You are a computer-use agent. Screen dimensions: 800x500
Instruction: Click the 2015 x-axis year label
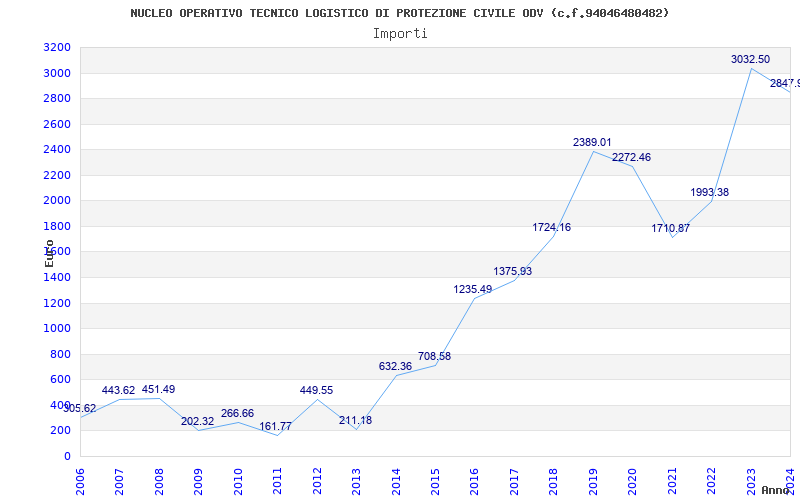click(x=435, y=482)
